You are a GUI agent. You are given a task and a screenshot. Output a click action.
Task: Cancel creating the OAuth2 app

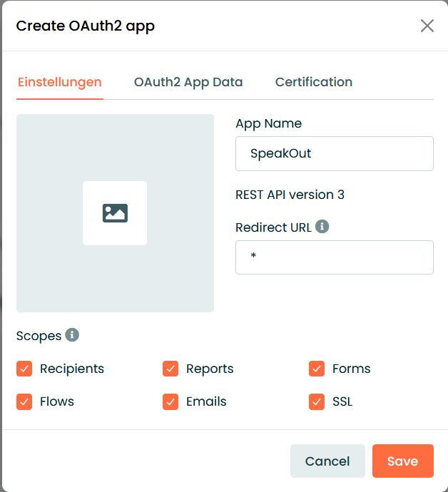327,461
